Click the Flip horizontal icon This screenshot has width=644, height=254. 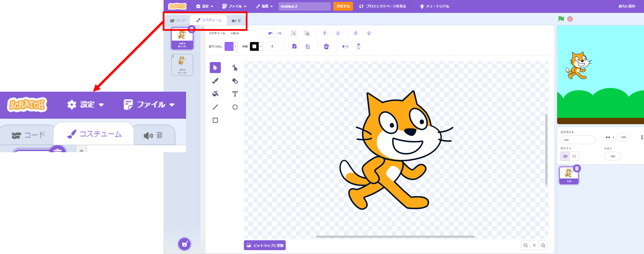(345, 47)
